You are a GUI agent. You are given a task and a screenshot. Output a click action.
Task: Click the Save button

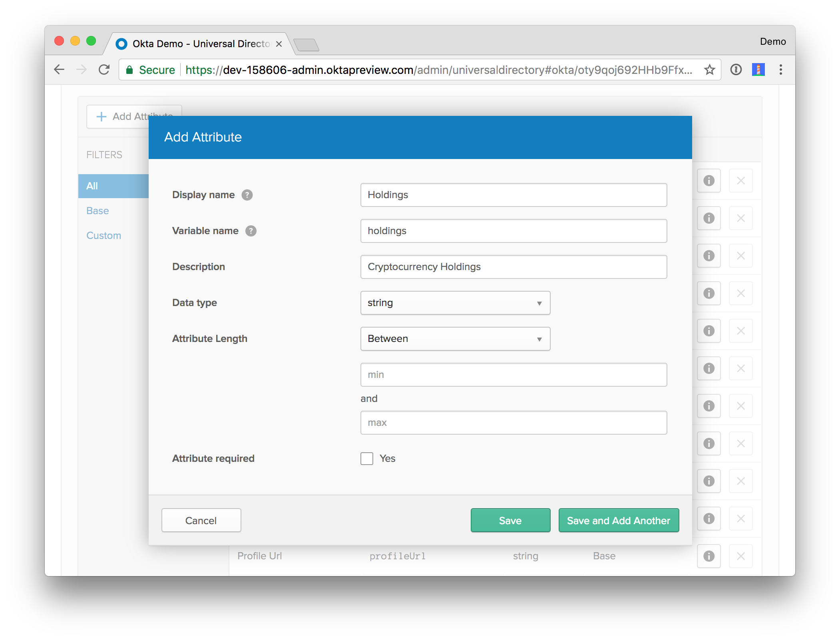click(x=510, y=521)
